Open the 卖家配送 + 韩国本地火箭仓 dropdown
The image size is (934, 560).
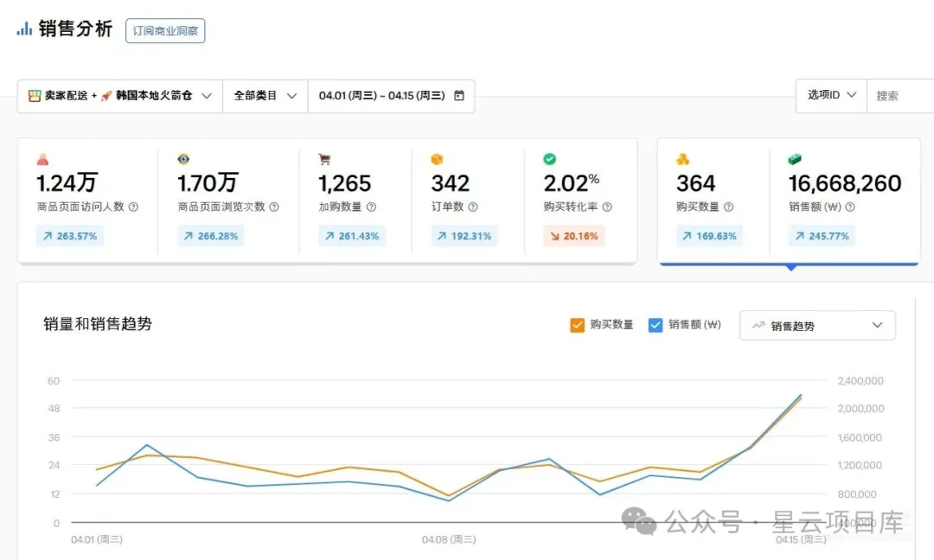(x=119, y=96)
